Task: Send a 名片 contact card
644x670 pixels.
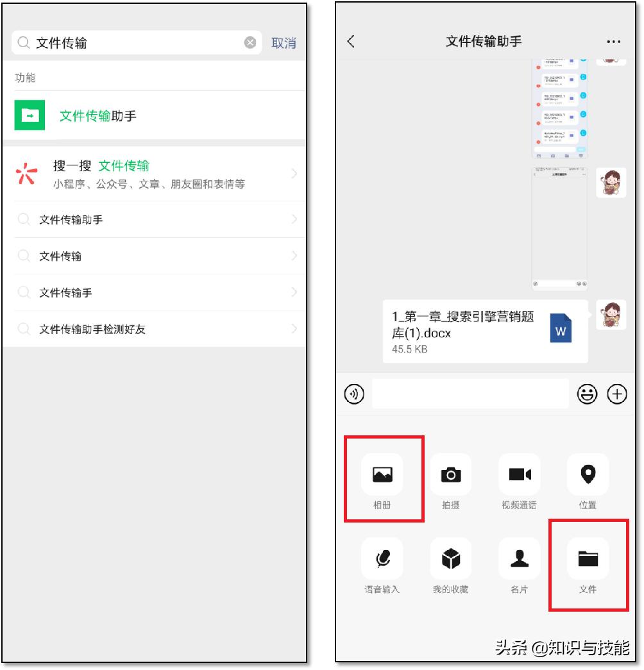Action: [520, 558]
